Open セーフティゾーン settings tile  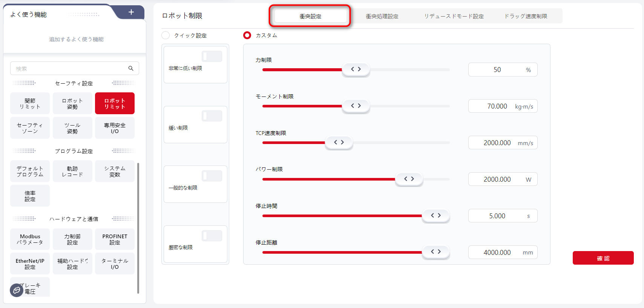click(30, 128)
